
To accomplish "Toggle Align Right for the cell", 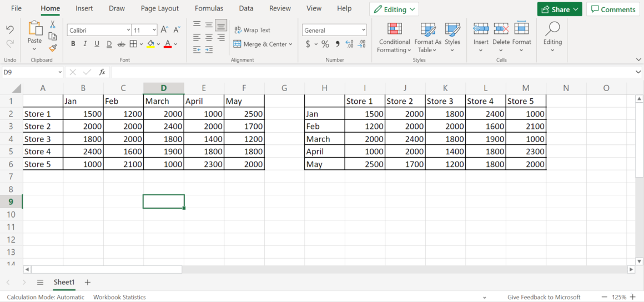I will (x=221, y=37).
